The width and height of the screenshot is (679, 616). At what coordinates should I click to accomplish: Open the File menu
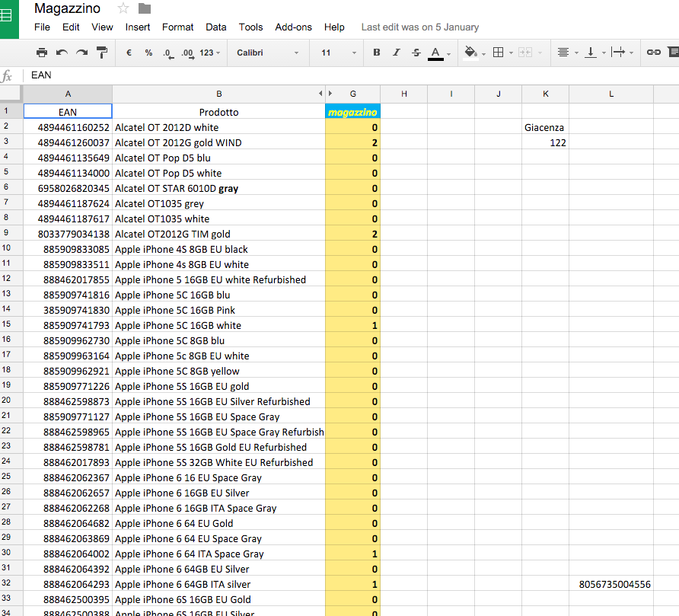click(42, 27)
